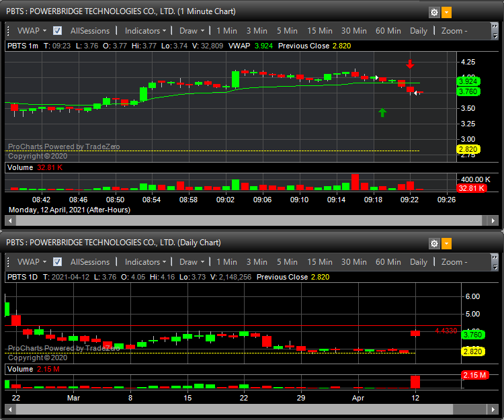
Task: Select Daily timeframe in bottom chart toolbar
Action: pos(418,262)
